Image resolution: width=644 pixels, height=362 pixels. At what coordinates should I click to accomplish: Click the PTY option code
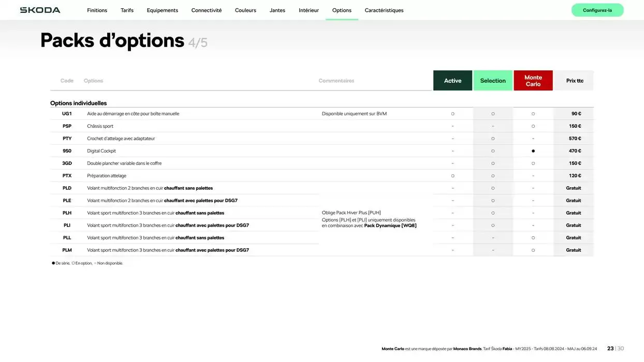67,139
